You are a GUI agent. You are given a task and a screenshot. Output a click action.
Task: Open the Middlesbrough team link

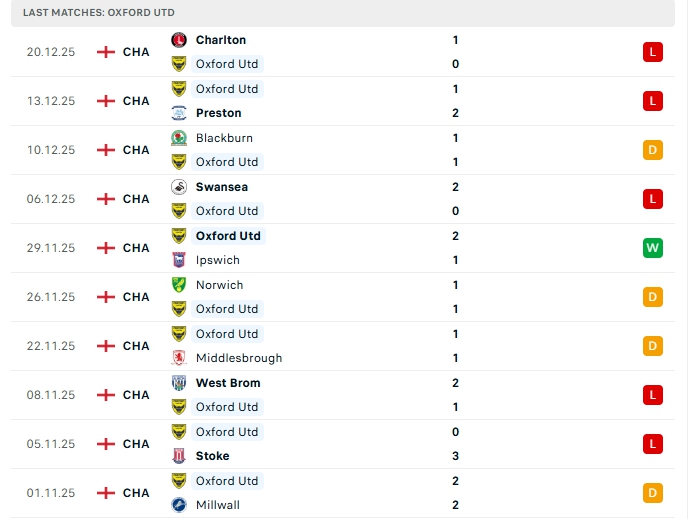coord(238,358)
